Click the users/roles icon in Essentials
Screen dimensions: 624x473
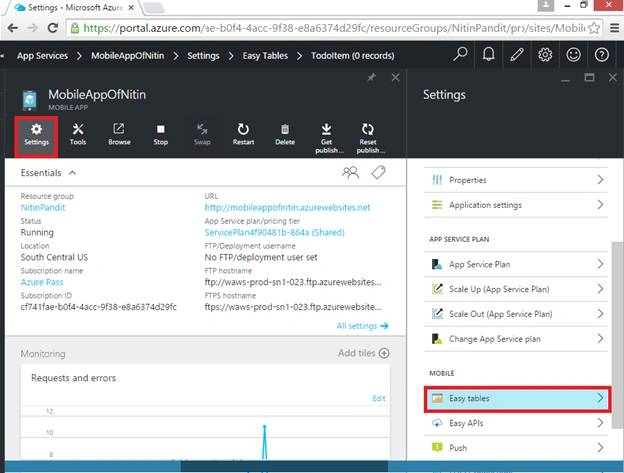pyautogui.click(x=350, y=173)
